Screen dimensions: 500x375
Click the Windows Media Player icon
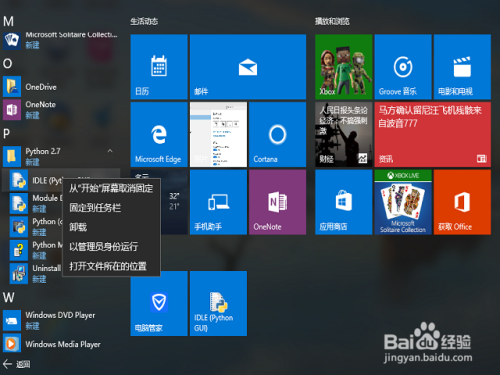pos(12,344)
